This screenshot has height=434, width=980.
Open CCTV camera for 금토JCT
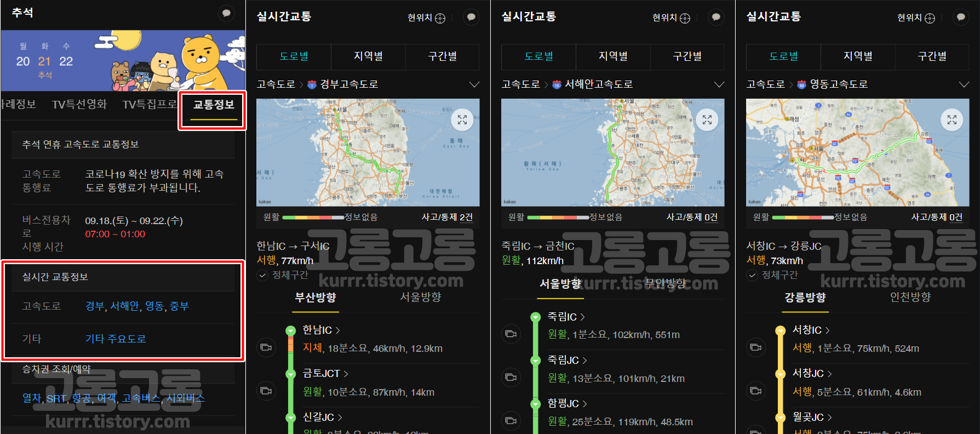pyautogui.click(x=266, y=391)
